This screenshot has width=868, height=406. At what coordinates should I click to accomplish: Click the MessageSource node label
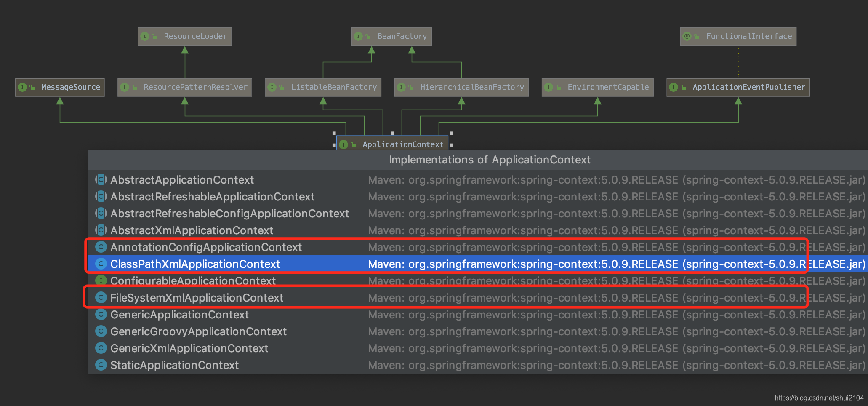(71, 87)
